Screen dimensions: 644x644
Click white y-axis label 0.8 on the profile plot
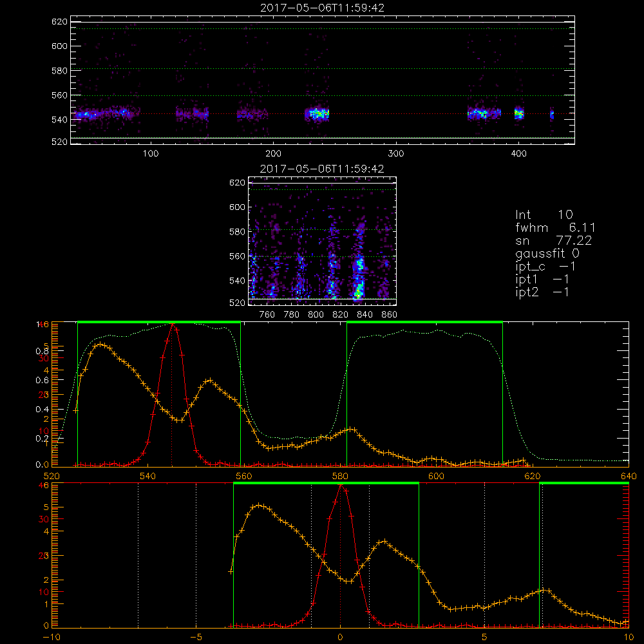pyautogui.click(x=43, y=351)
